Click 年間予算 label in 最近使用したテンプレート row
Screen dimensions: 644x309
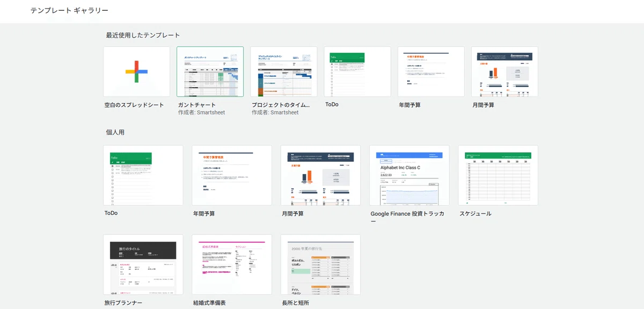tap(410, 105)
